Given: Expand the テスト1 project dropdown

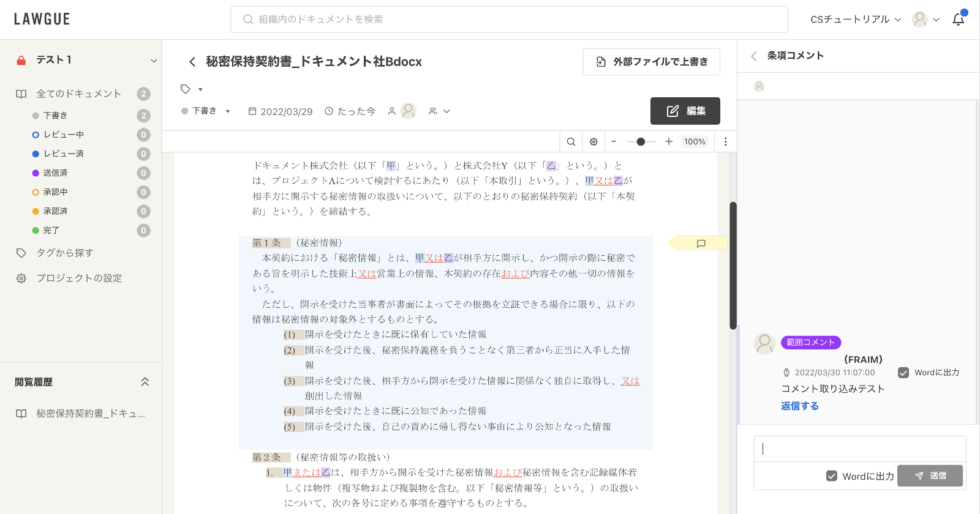Looking at the screenshot, I should tap(153, 60).
